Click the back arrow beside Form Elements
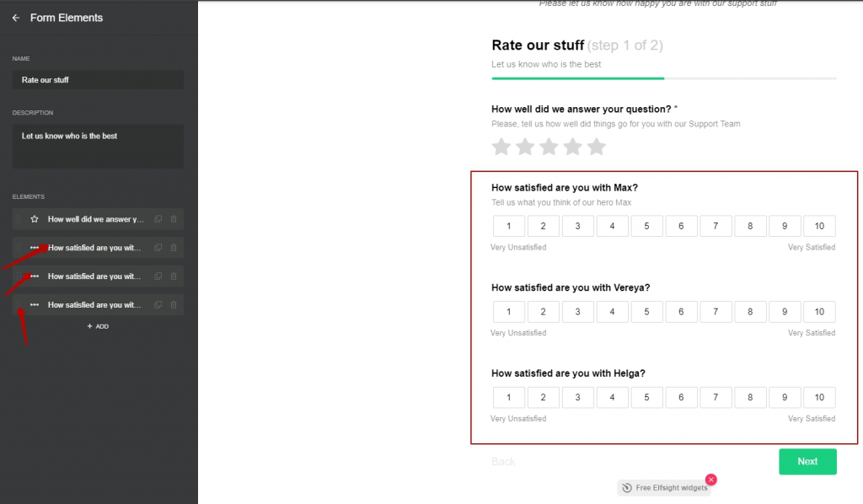Image resolution: width=863 pixels, height=504 pixels. coord(16,18)
